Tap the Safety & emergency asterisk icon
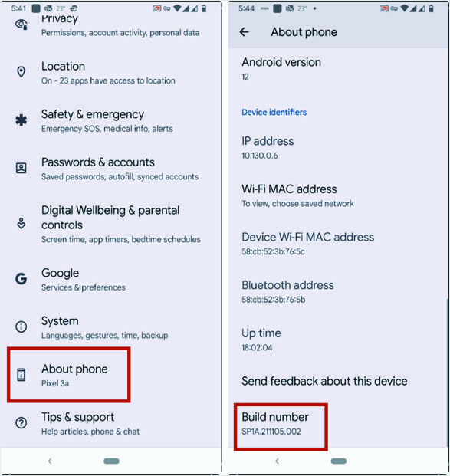Image resolution: width=450 pixels, height=476 pixels. click(21, 120)
